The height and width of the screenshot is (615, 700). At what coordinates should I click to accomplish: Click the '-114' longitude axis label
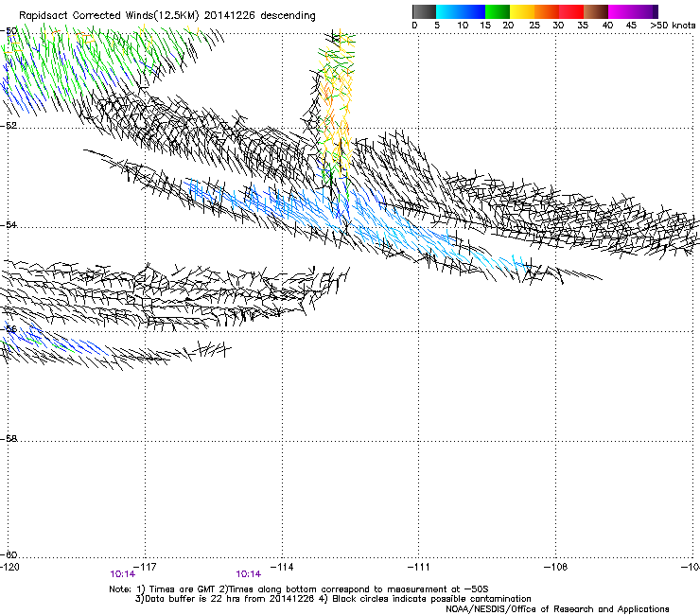282,567
